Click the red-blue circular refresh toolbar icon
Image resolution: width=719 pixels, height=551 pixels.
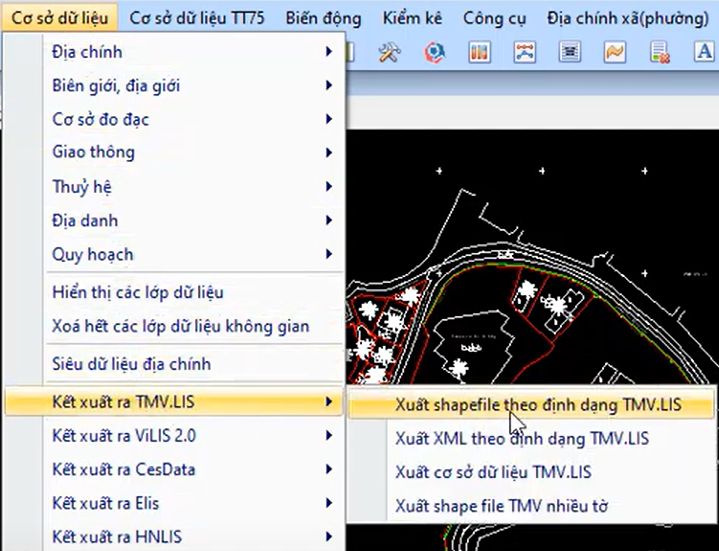point(434,52)
